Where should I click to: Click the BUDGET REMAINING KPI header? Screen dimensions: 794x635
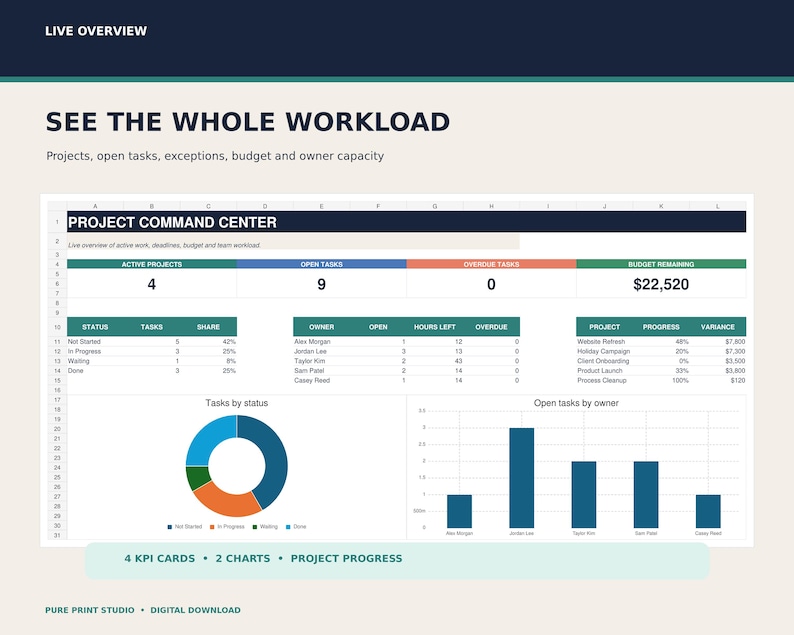click(x=661, y=264)
